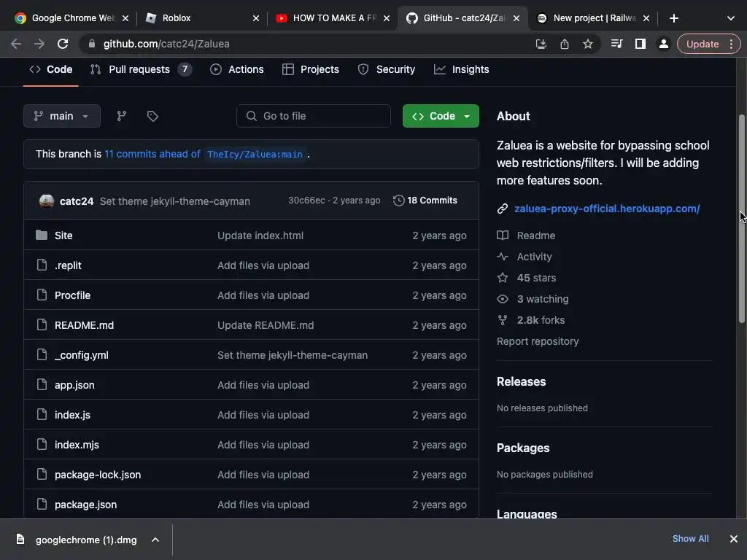Viewport: 747px width, 560px height.
Task: Click the catc24 author avatar
Action: coord(46,201)
